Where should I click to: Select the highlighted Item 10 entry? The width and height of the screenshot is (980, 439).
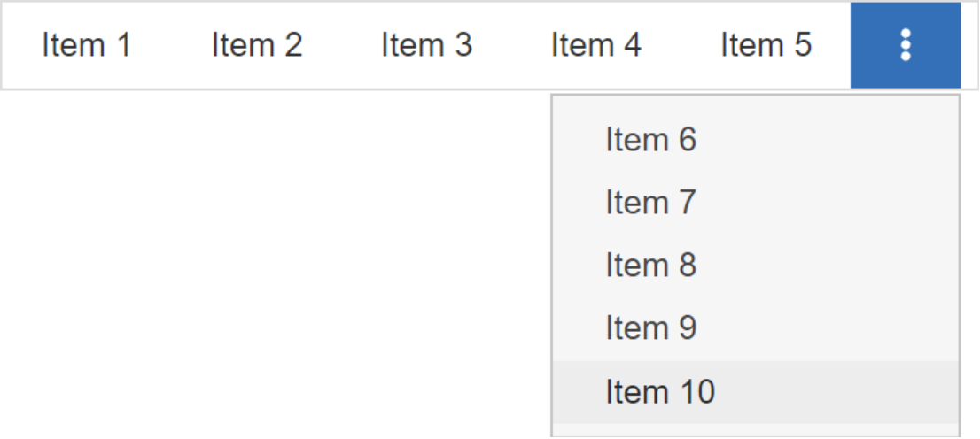(x=660, y=391)
